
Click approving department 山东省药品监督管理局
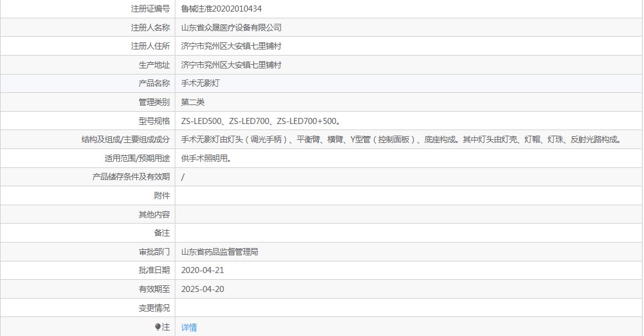tap(219, 252)
